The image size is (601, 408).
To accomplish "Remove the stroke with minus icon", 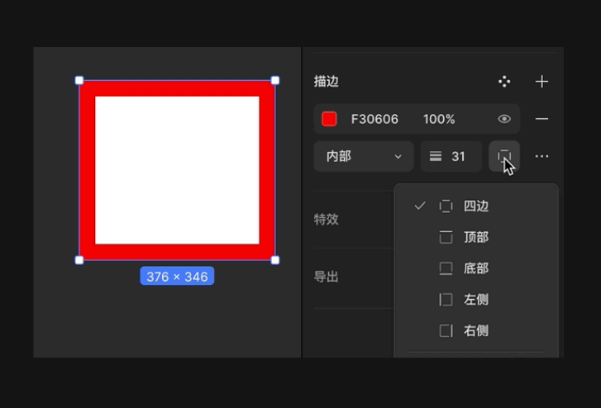I will (x=542, y=119).
